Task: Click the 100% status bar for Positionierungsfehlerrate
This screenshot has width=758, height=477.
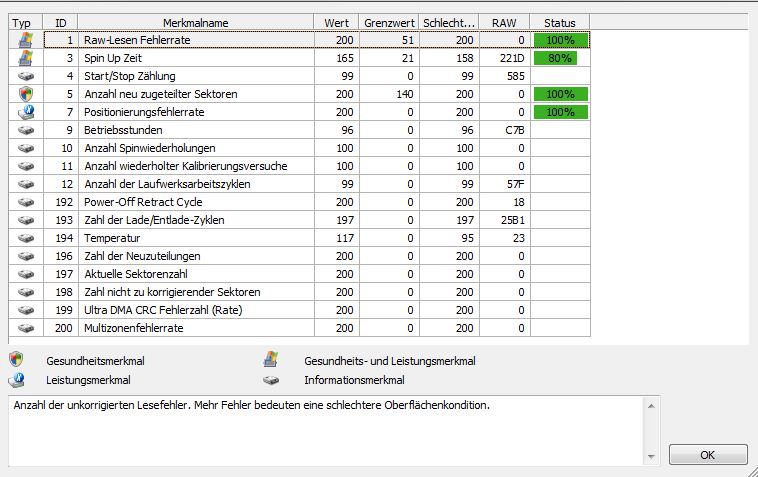Action: [x=561, y=112]
